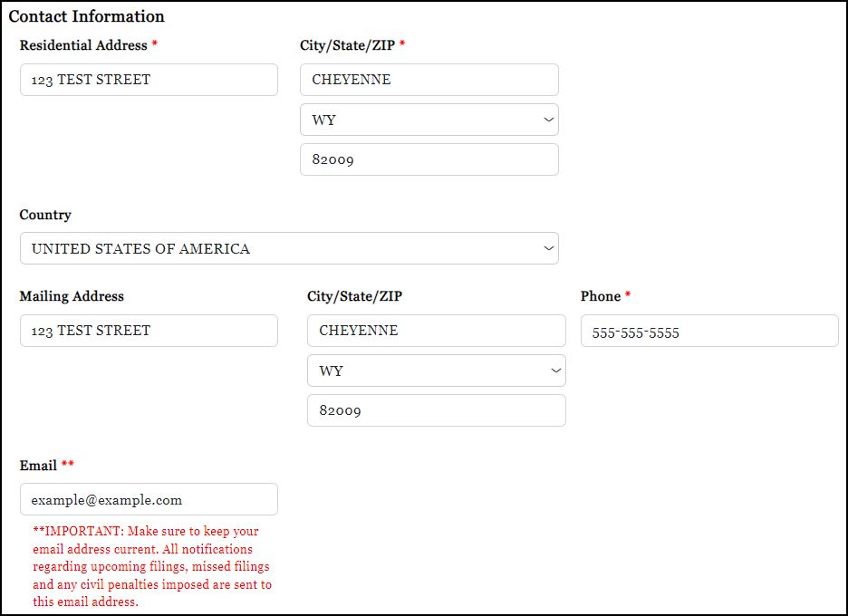This screenshot has height=616, width=848.
Task: Click the City/State/ZIP label above CHEYENNE
Action: (x=346, y=45)
